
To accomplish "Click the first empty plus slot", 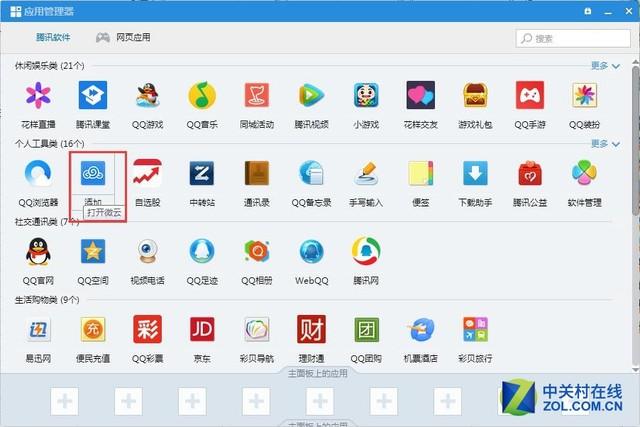I will pyautogui.click(x=64, y=401).
